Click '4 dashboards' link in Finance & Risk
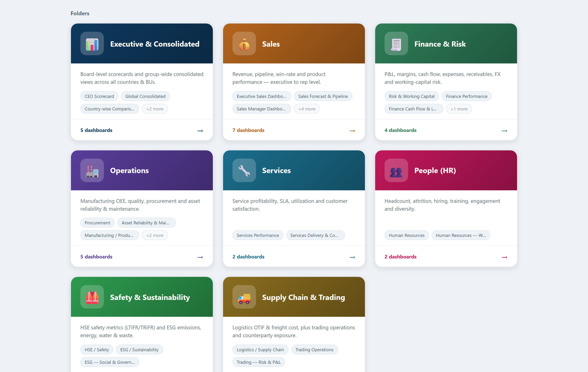Image resolution: width=588 pixels, height=372 pixels. [x=401, y=130]
